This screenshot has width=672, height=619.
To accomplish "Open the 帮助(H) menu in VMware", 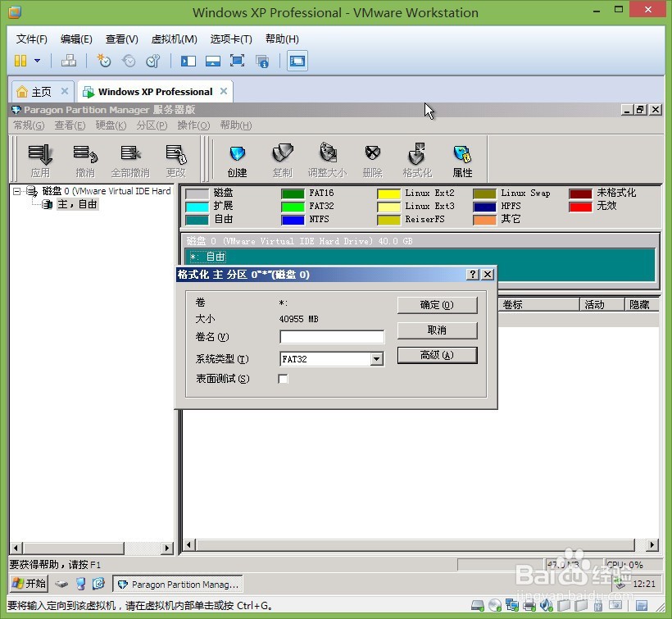I will (282, 39).
